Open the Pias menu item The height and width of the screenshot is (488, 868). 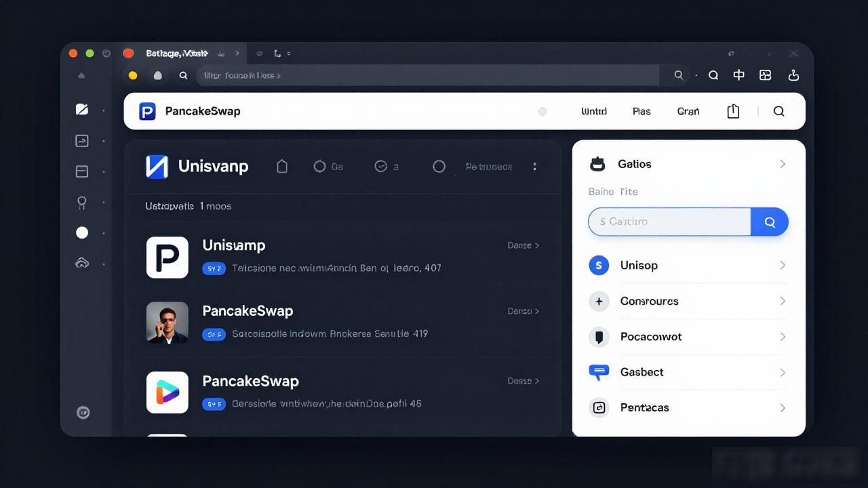642,111
